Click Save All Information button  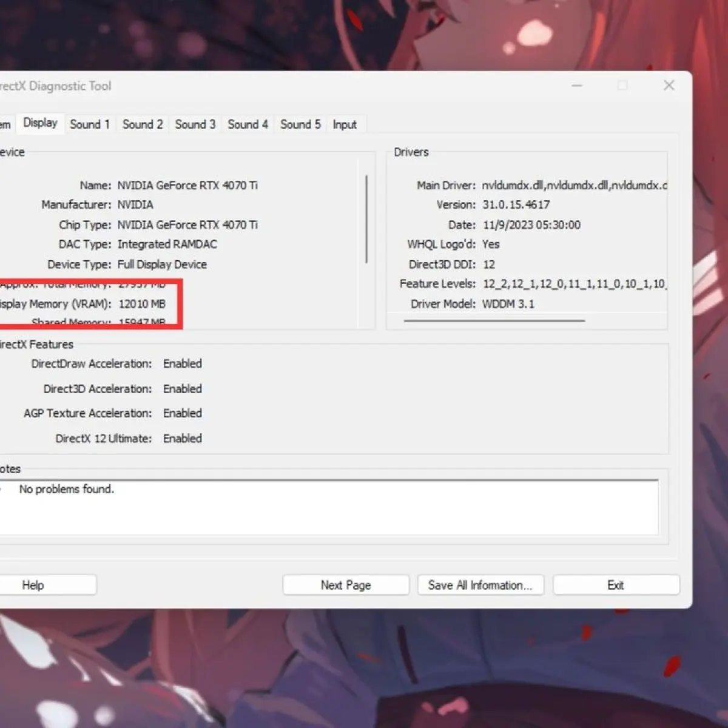tap(480, 585)
